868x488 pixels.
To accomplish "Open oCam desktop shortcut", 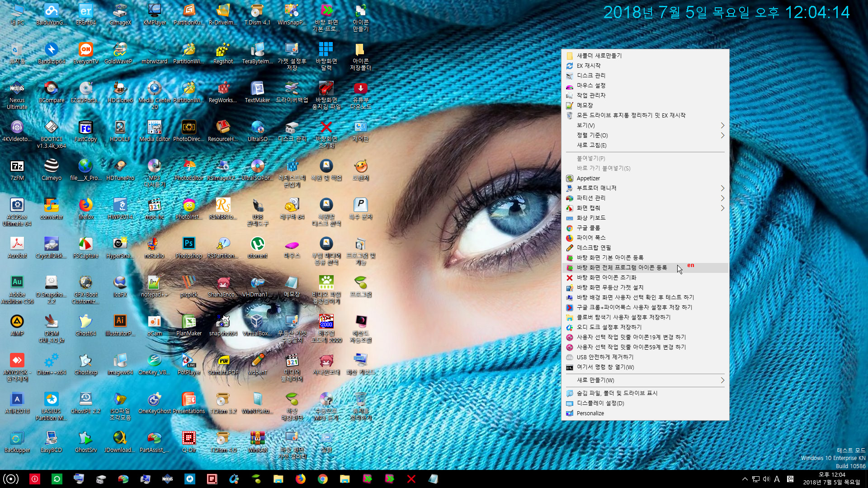I will [154, 325].
